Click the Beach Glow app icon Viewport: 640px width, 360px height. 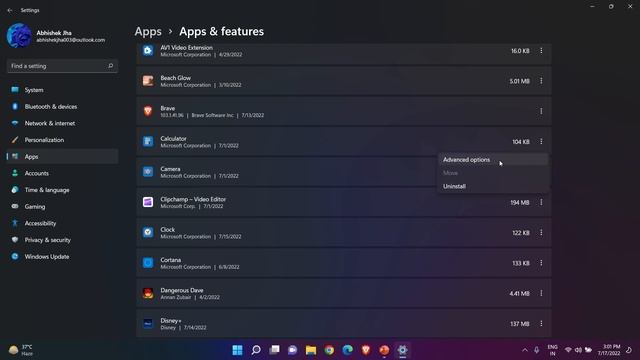point(148,81)
